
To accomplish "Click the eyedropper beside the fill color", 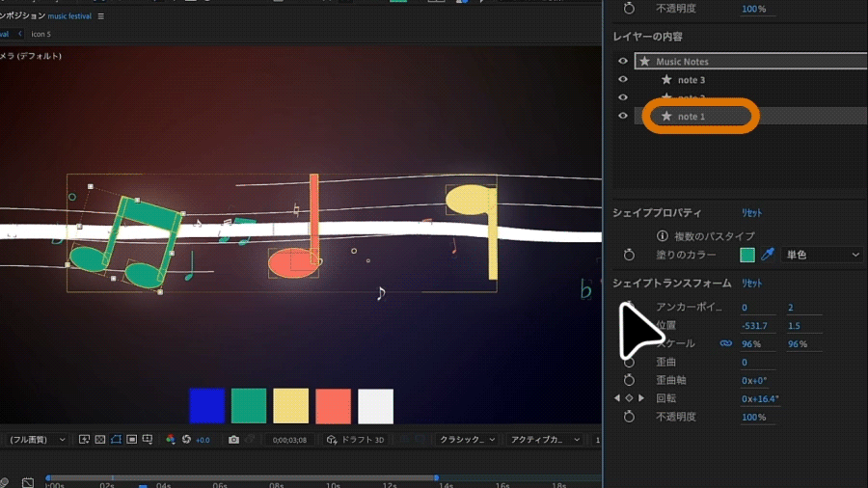I will (x=768, y=255).
